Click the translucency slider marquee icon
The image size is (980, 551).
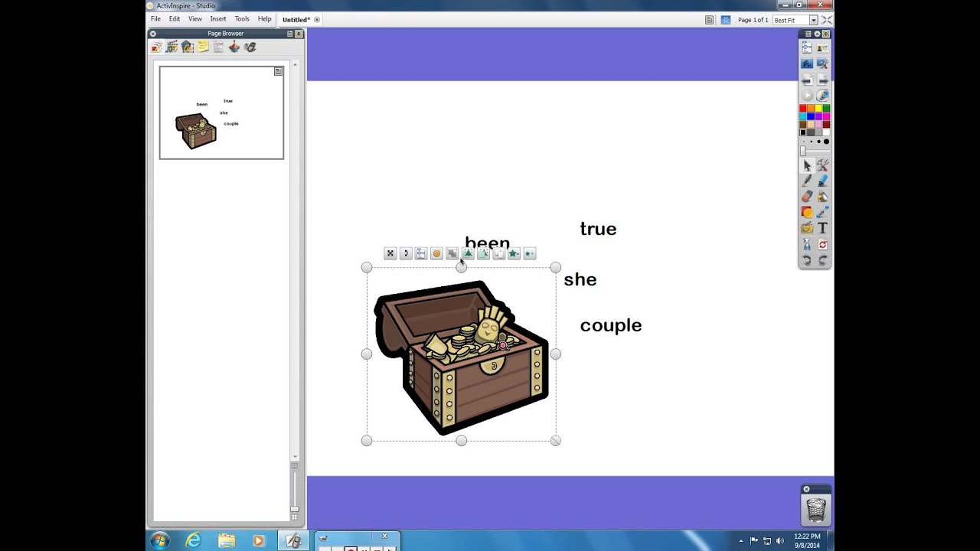[436, 253]
